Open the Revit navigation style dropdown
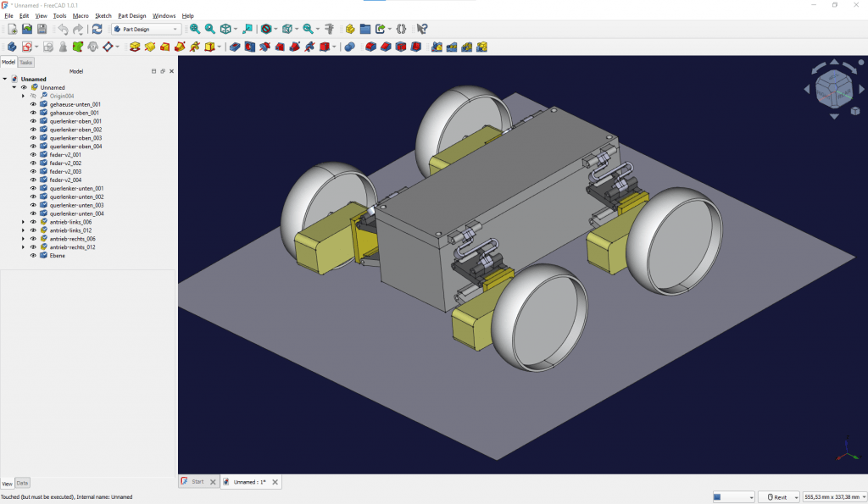 click(779, 497)
